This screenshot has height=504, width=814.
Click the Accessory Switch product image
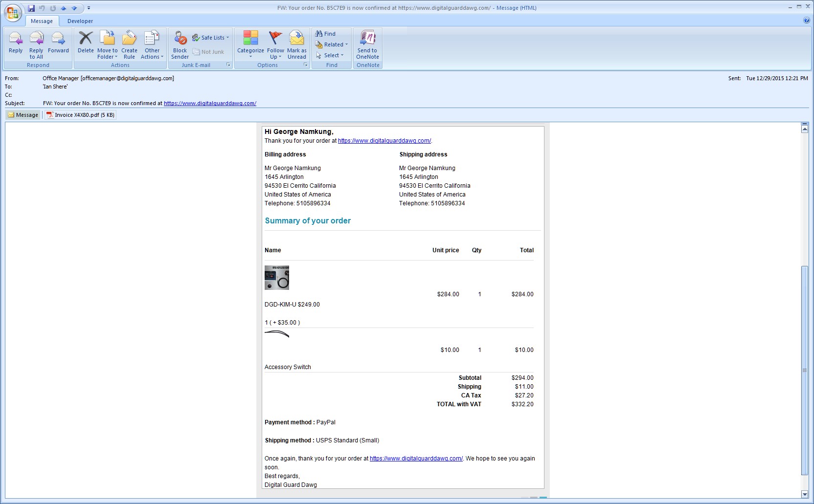277,334
